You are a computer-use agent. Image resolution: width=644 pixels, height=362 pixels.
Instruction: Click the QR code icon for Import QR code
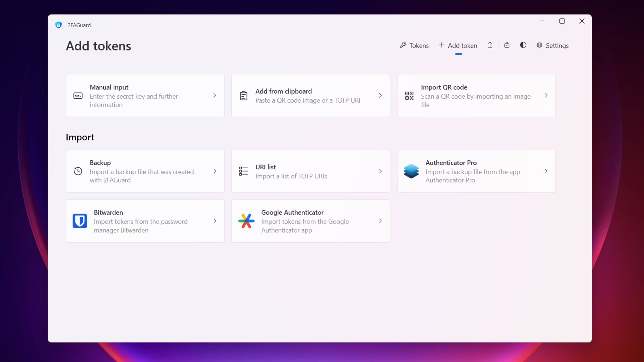click(x=409, y=95)
